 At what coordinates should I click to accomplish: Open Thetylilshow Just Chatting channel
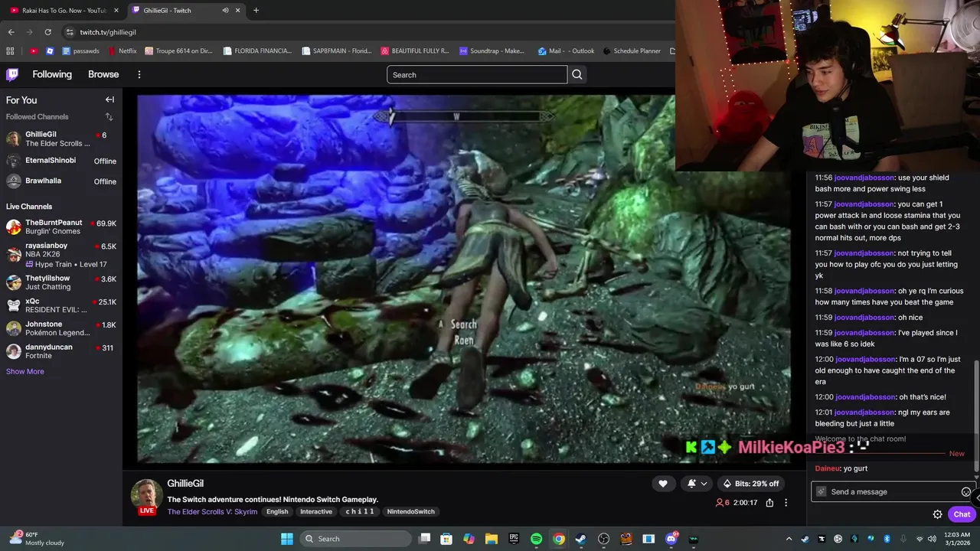[61, 282]
